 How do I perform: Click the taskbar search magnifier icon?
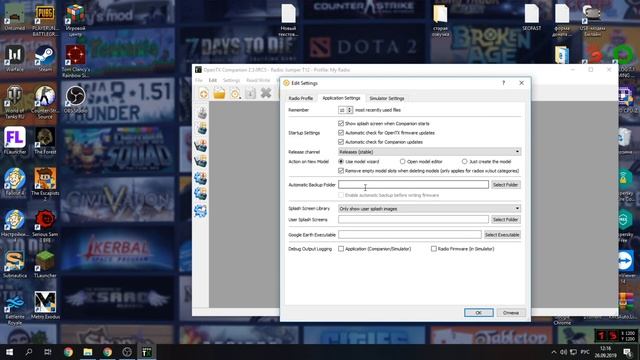pos(29,352)
